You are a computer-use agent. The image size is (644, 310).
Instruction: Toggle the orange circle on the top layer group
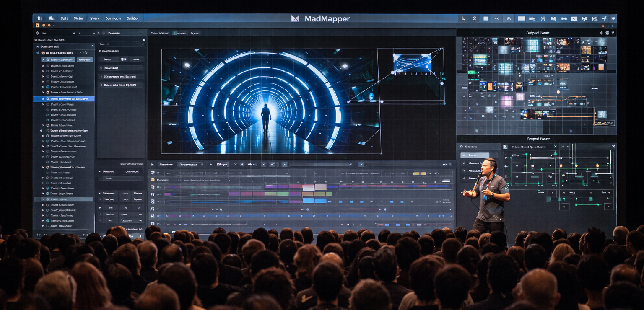point(43,53)
